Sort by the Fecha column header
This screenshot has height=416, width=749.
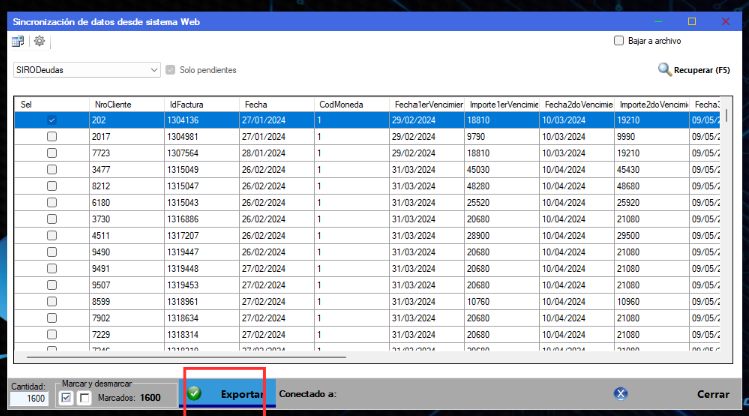tap(277, 104)
